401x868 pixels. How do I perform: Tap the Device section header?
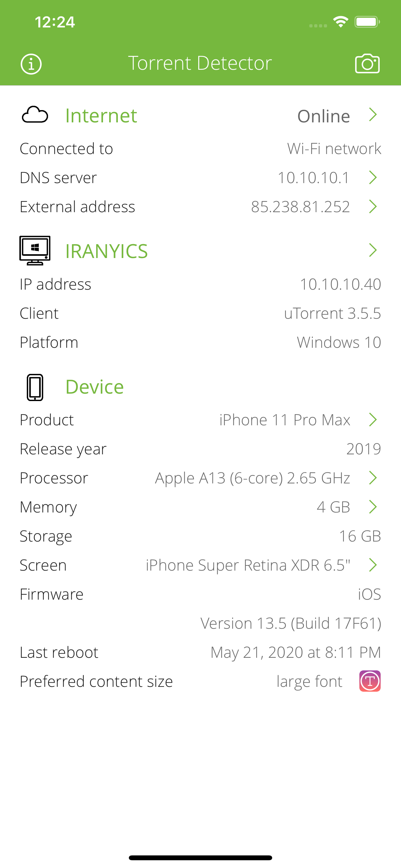point(95,387)
